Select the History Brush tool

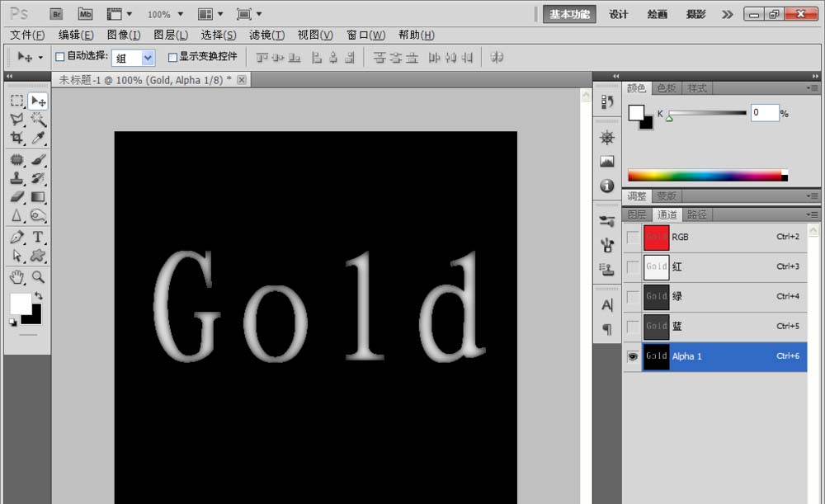pyautogui.click(x=38, y=178)
